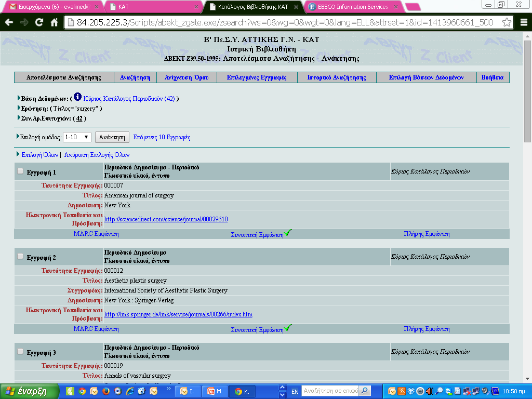Go back with the browser back arrow
Screen dimensions: 532x399
[x=9, y=22]
